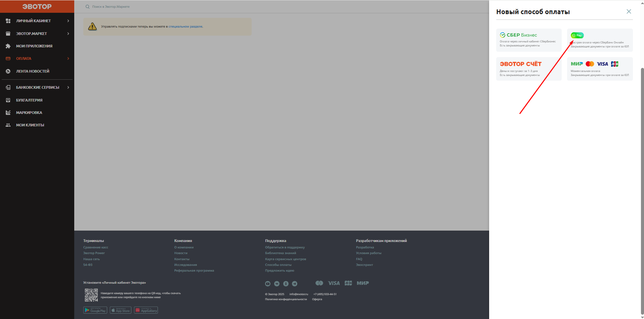Screen dimensions: 644x319
Task: Open the Telegram social icon
Action: point(295,284)
